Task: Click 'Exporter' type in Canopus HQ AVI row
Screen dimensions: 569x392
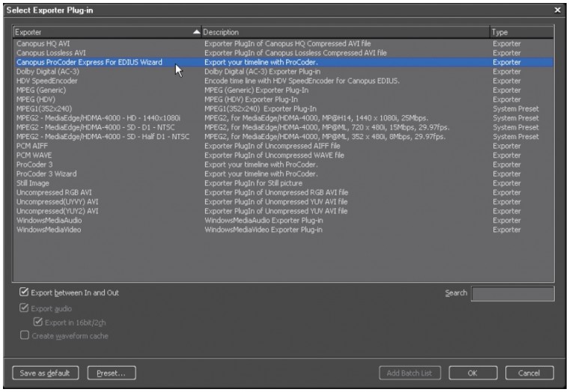Action: tap(507, 43)
